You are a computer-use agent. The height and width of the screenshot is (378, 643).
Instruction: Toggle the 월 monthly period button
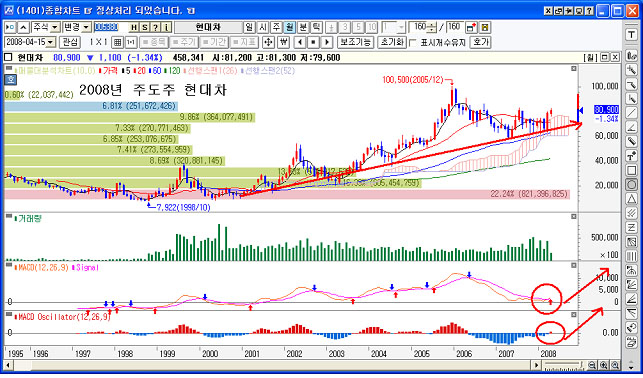290,27
